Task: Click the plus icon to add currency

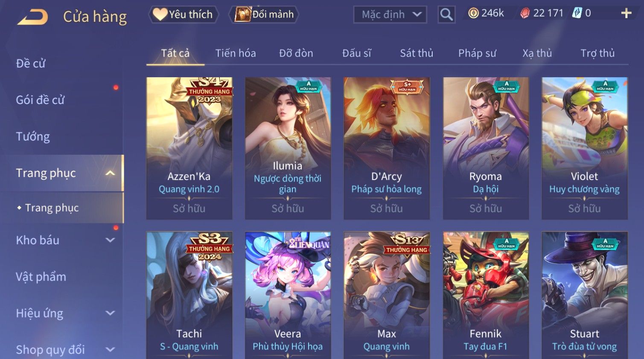Action: click(626, 13)
